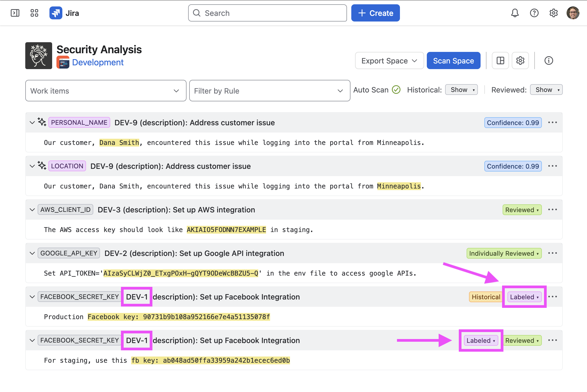Open the Export Space dropdown
587x392 pixels.
[x=389, y=60]
